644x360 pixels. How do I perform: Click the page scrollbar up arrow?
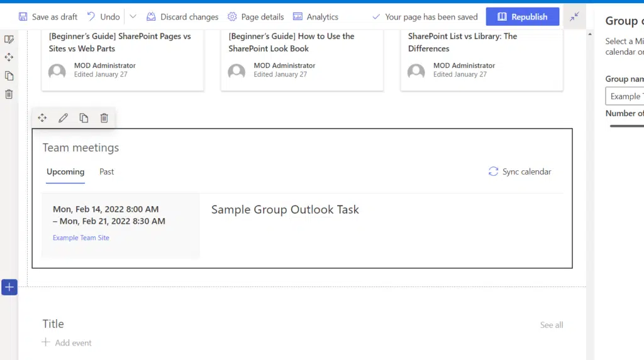coord(590,35)
